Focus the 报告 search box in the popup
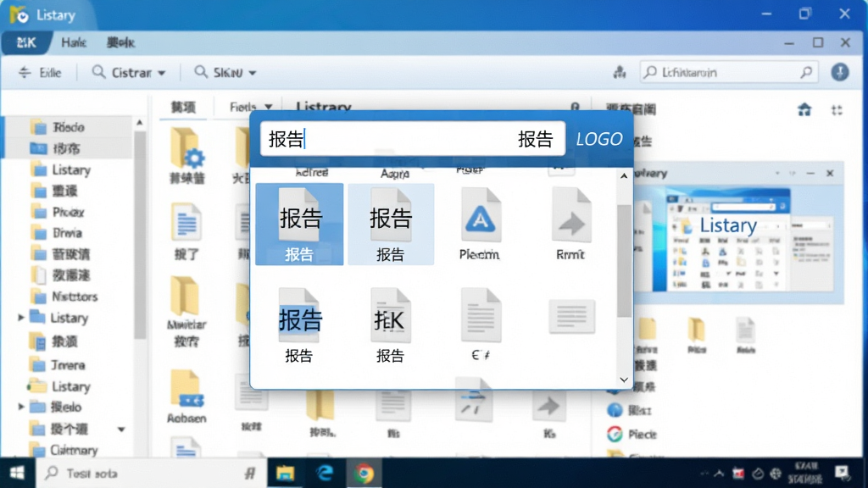The width and height of the screenshot is (868, 488). 413,138
